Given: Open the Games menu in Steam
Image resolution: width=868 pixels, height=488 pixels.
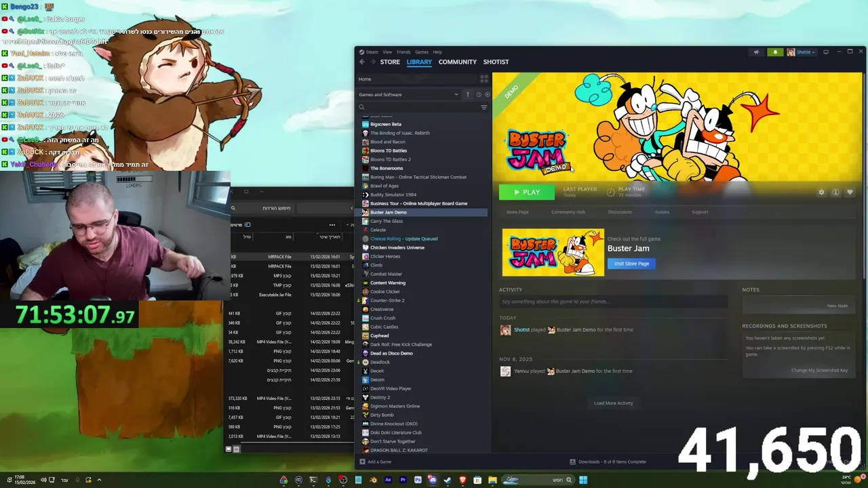Looking at the screenshot, I should [x=422, y=52].
